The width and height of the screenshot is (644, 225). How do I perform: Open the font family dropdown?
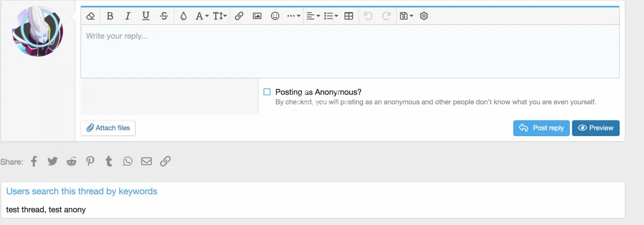[202, 16]
